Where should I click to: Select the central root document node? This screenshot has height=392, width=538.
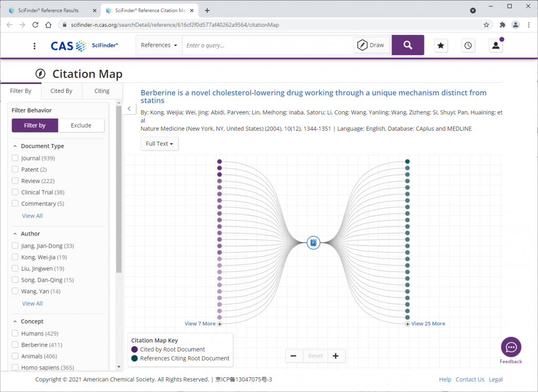(313, 242)
